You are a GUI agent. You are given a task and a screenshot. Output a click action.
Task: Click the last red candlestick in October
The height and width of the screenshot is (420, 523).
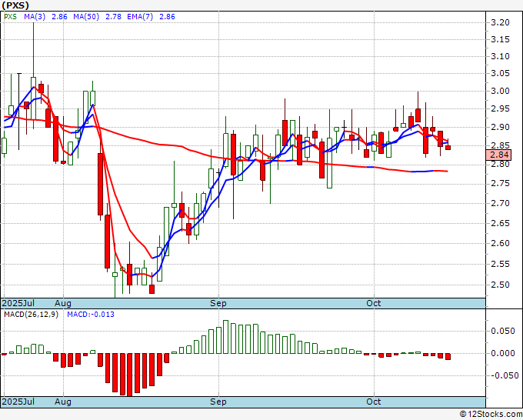coord(448,147)
